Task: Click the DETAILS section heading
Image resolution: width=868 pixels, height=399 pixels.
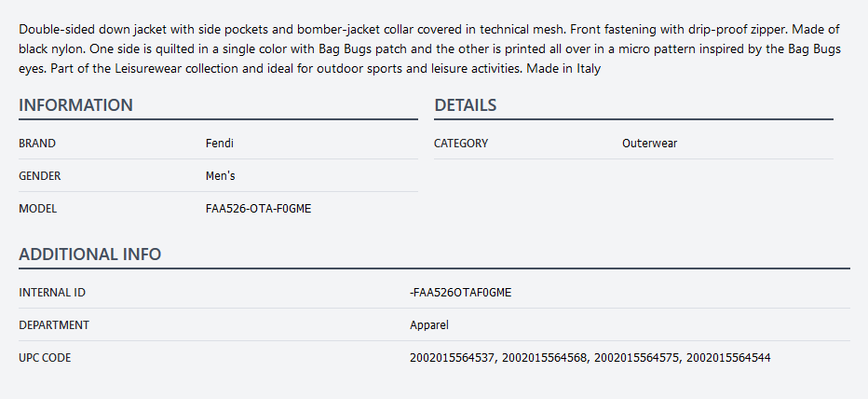Action: click(465, 105)
